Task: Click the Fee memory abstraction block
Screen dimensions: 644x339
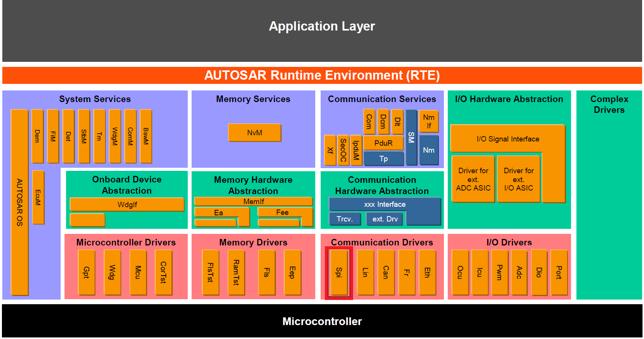Action: 282,213
